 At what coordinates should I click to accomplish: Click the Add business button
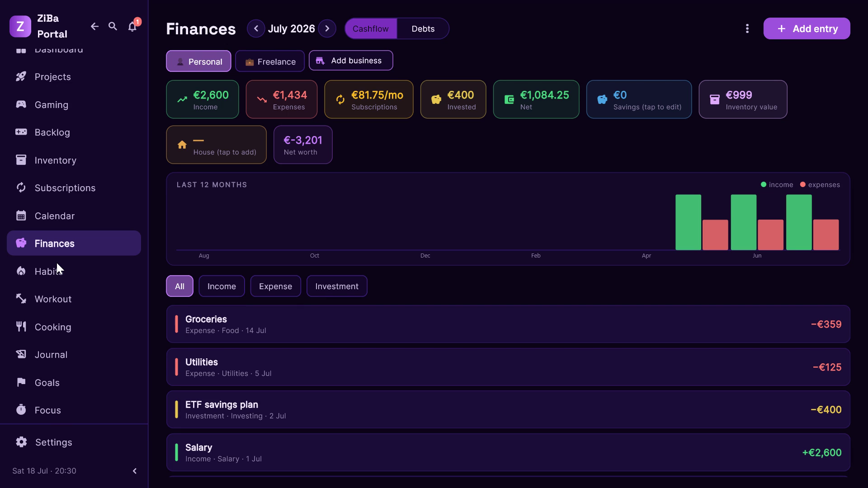click(x=351, y=61)
